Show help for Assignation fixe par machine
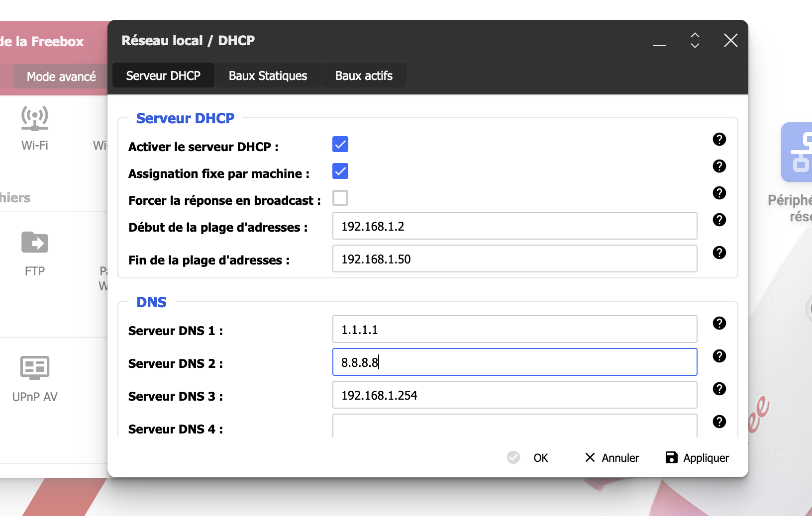The width and height of the screenshot is (812, 516). 719,166
